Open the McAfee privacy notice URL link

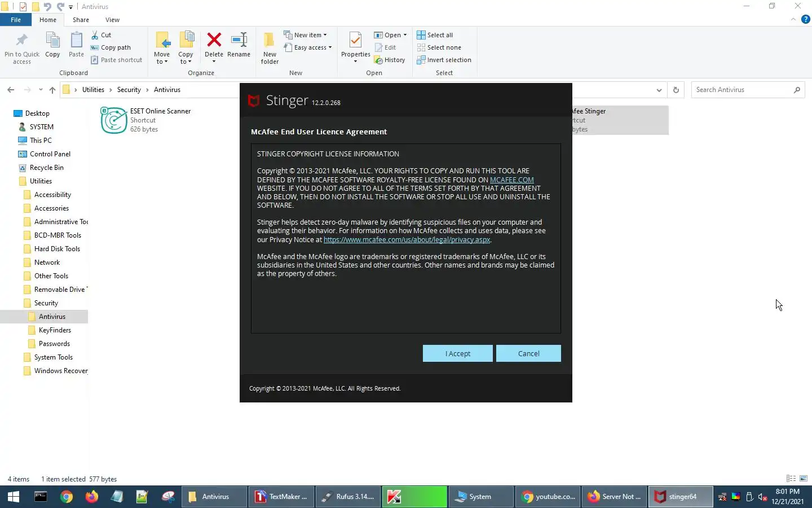coord(407,240)
